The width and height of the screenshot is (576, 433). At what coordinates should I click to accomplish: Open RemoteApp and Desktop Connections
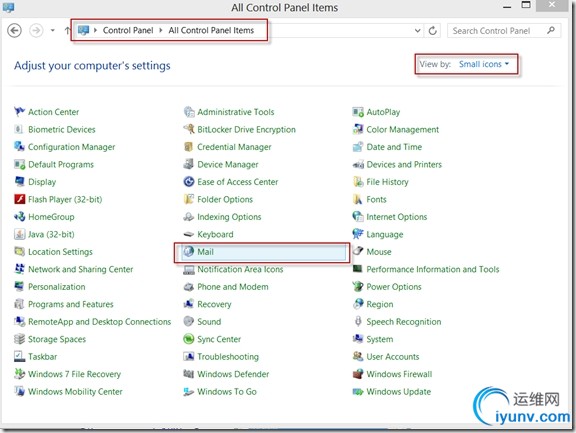click(100, 321)
